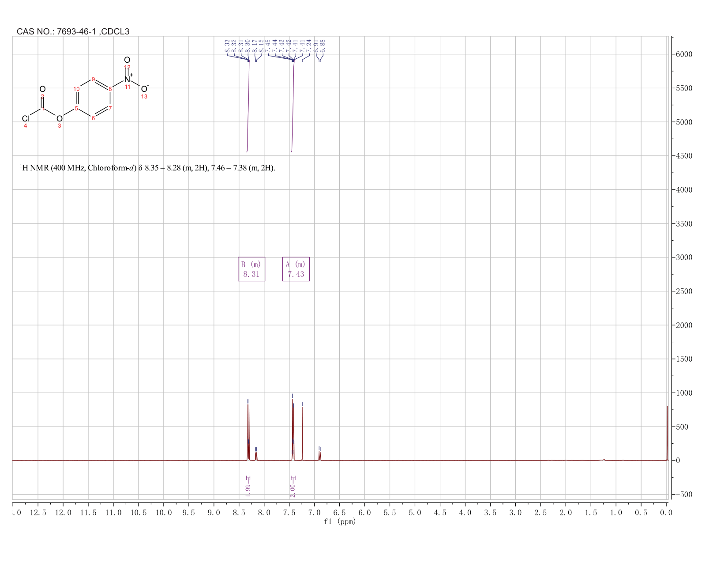Click the x-axis title "f1 (ppm)"
Screen dimensions: 728x563
point(340,521)
